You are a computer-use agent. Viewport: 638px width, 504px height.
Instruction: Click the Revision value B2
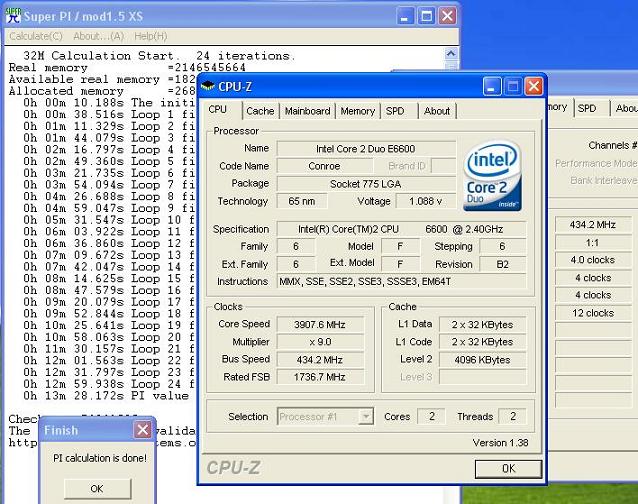click(x=503, y=264)
